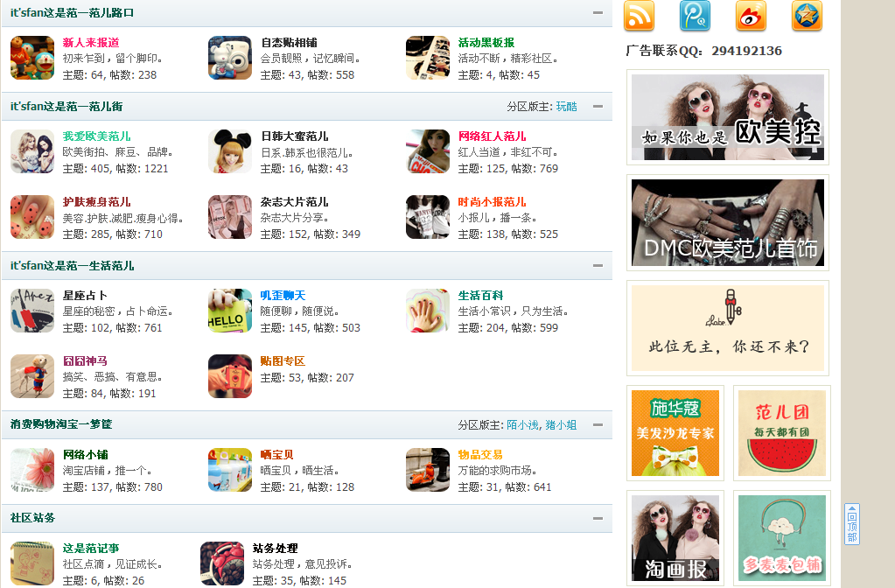Screen dimensions: 895x588
Task: Click the 活动黑板报 forum icon
Action: pyautogui.click(x=428, y=58)
